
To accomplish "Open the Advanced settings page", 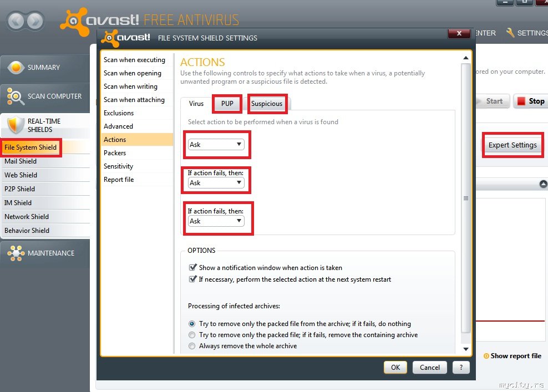I will pos(136,126).
